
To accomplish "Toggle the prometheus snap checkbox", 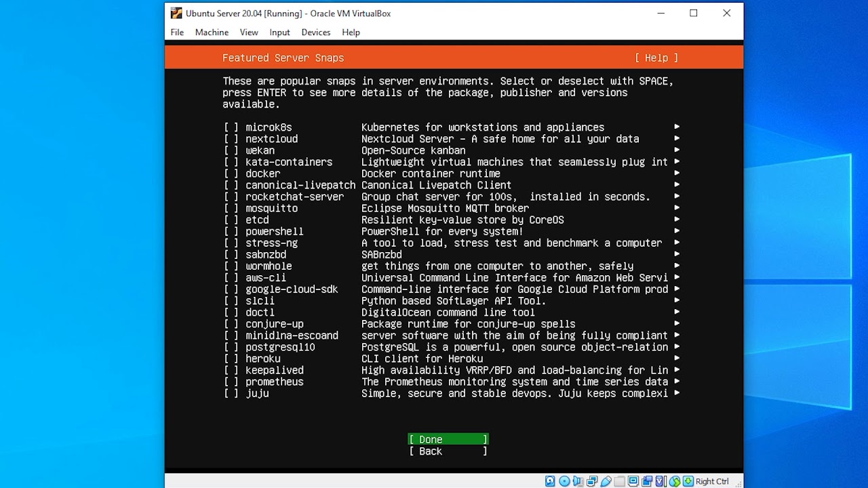I will [x=231, y=382].
